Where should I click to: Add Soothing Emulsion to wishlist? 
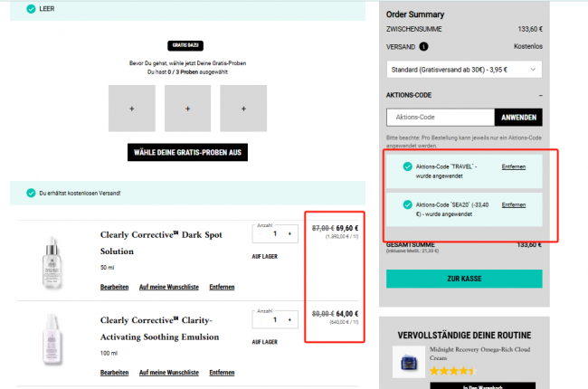(x=169, y=373)
